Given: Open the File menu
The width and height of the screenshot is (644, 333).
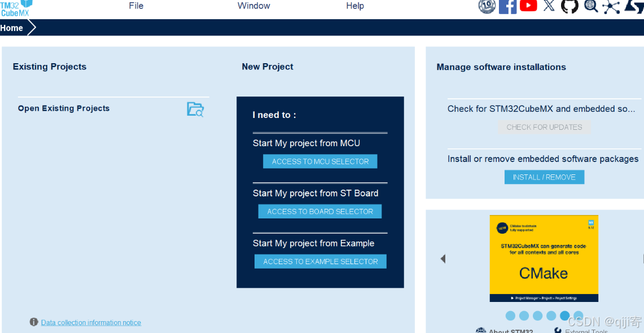Looking at the screenshot, I should point(136,6).
